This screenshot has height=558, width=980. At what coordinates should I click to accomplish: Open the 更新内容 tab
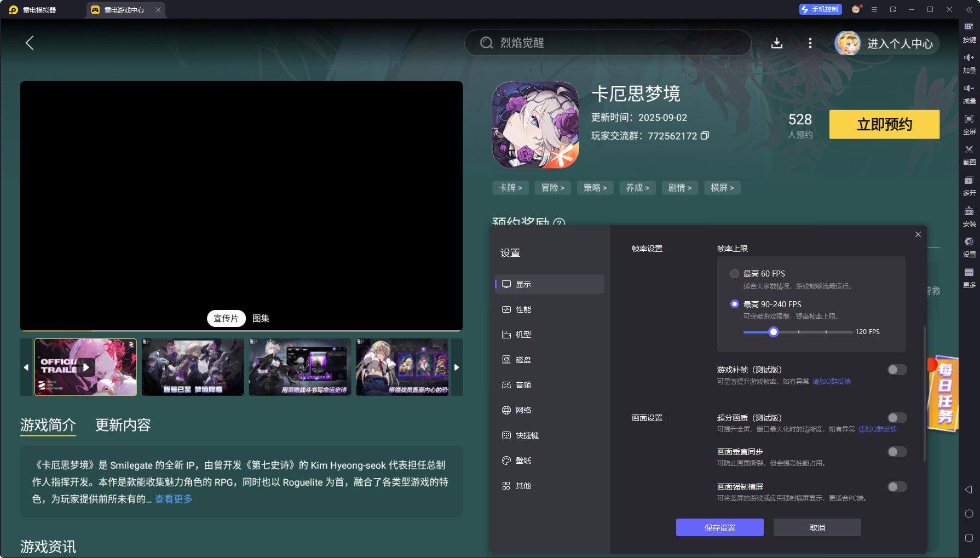pyautogui.click(x=123, y=425)
